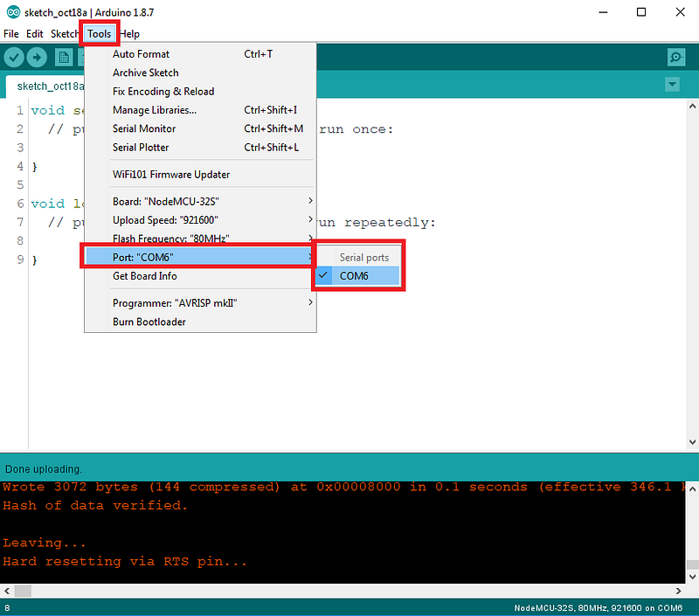Click the "Leaving..." console line
The width and height of the screenshot is (699, 616).
click(x=44, y=543)
